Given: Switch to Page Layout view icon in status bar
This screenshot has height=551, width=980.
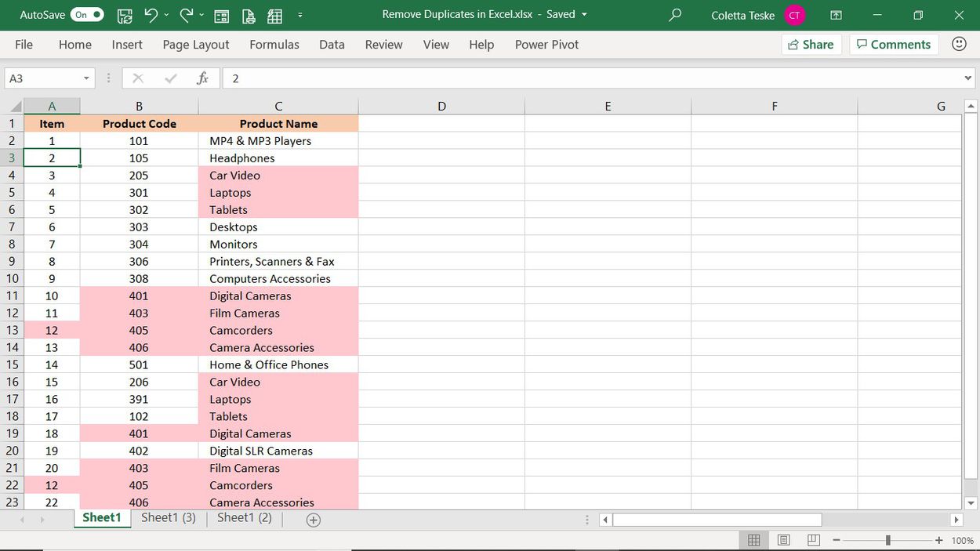Looking at the screenshot, I should tap(783, 540).
